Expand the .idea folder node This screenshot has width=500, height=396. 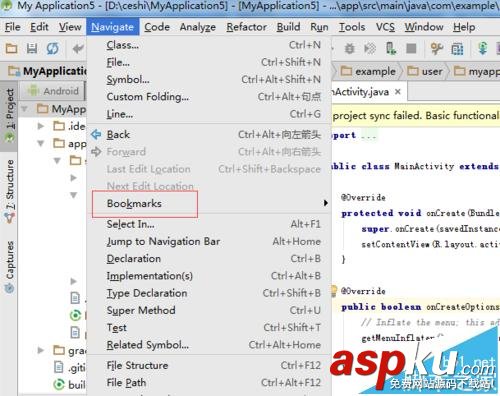coord(41,126)
